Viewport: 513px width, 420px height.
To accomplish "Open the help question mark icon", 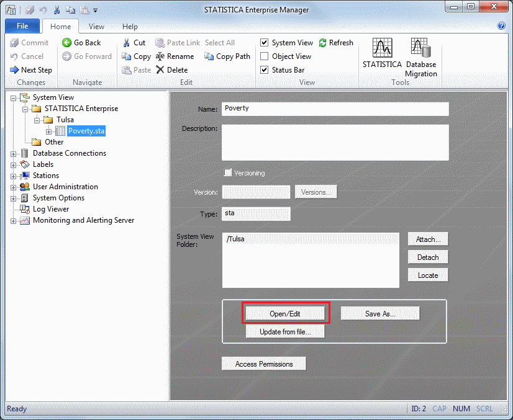I will (501, 26).
